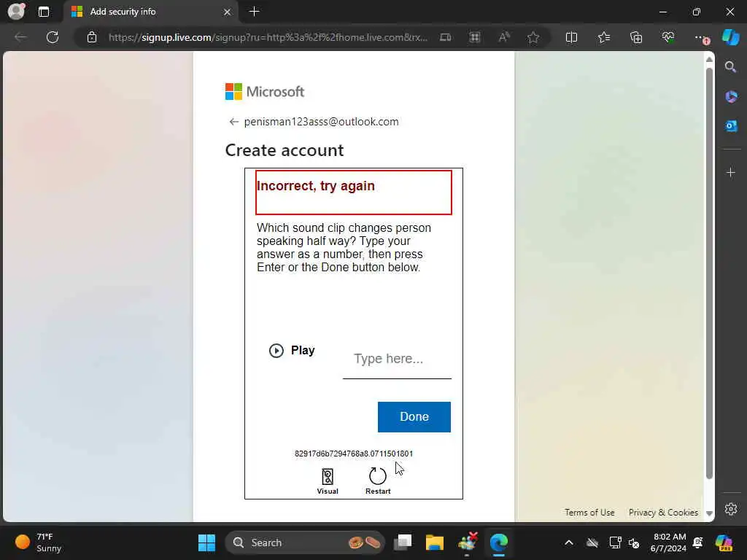
Task: Open the Favorites list
Action: (x=604, y=37)
